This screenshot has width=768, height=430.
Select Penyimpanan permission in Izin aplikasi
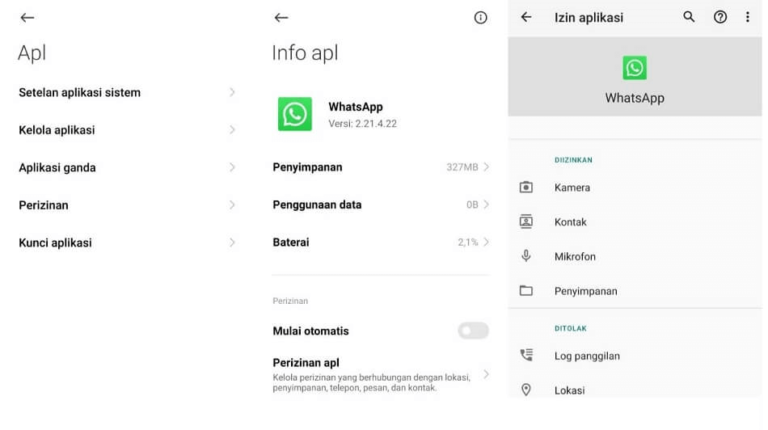click(635, 290)
